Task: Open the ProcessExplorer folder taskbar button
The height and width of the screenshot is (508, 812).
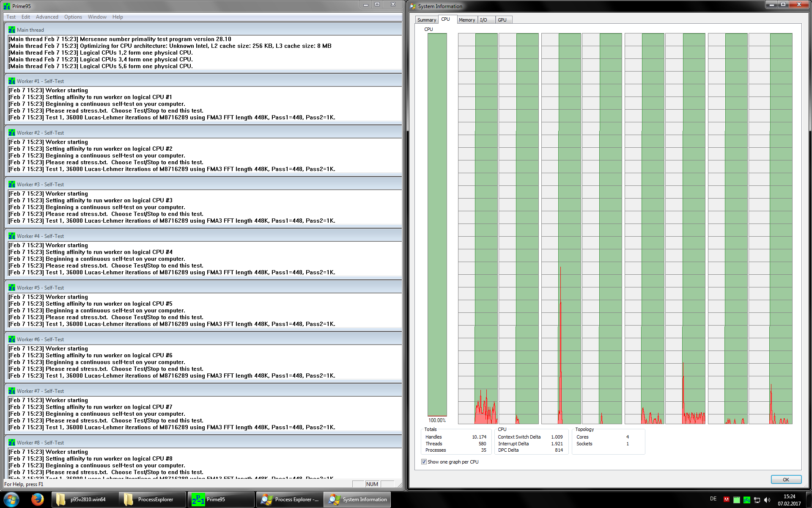Action: [152, 500]
